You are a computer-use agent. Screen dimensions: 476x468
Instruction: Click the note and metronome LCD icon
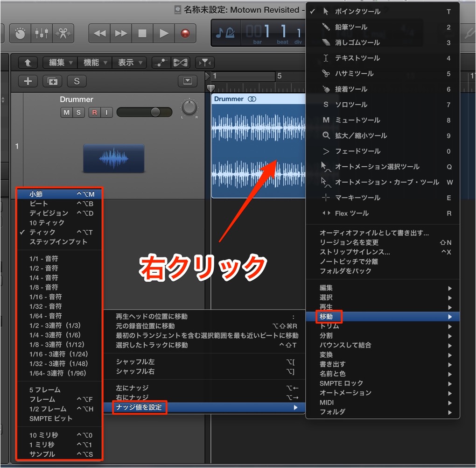225,33
